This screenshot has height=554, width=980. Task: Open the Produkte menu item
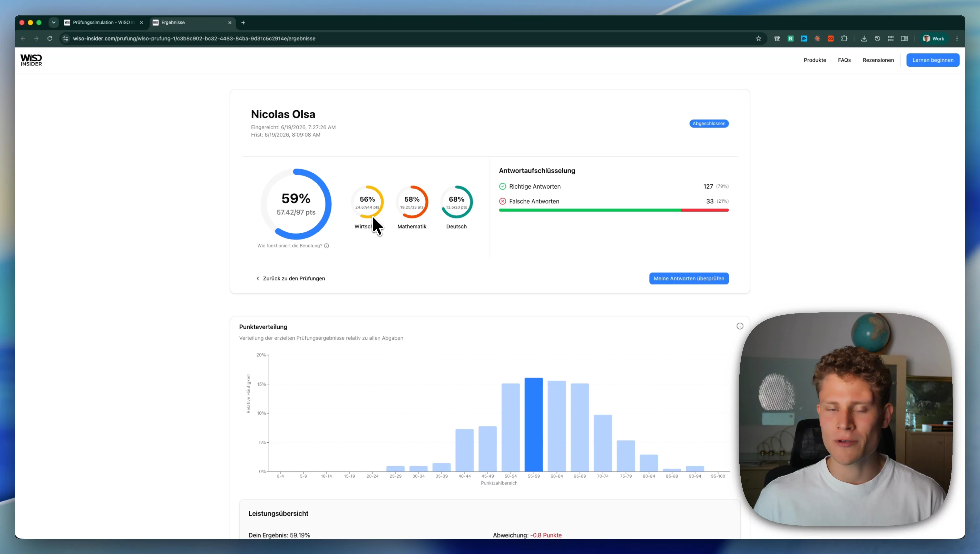pos(815,60)
